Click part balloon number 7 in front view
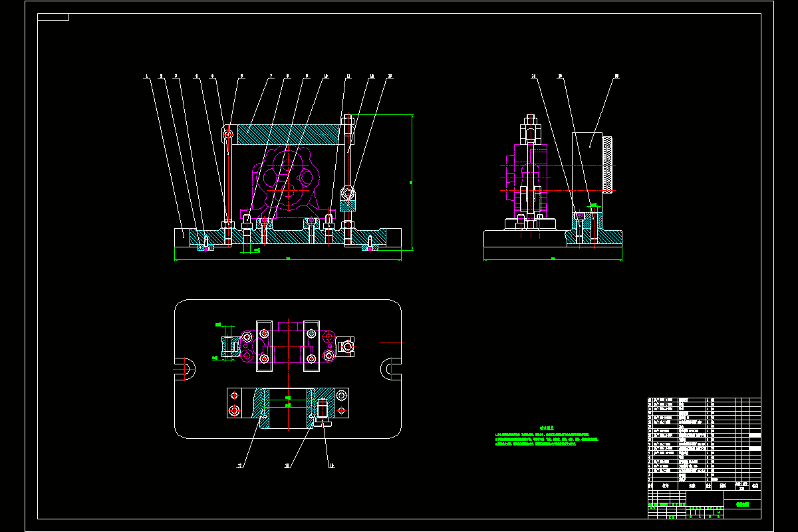The width and height of the screenshot is (798, 532). pyautogui.click(x=271, y=76)
